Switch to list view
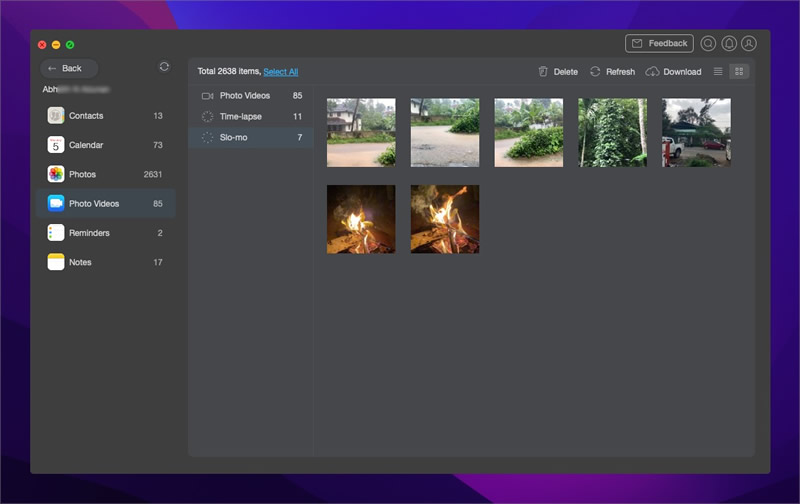The width and height of the screenshot is (800, 504). pyautogui.click(x=718, y=71)
